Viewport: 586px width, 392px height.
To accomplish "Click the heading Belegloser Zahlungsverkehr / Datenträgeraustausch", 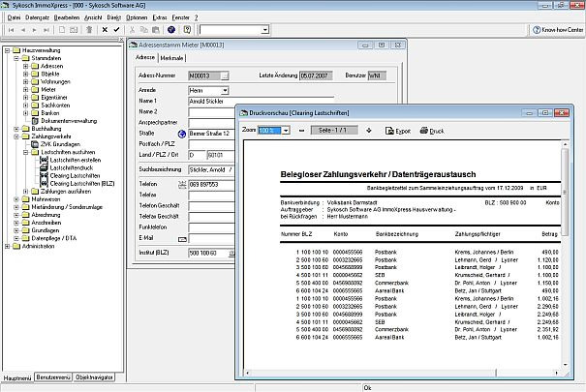I will [x=378, y=174].
